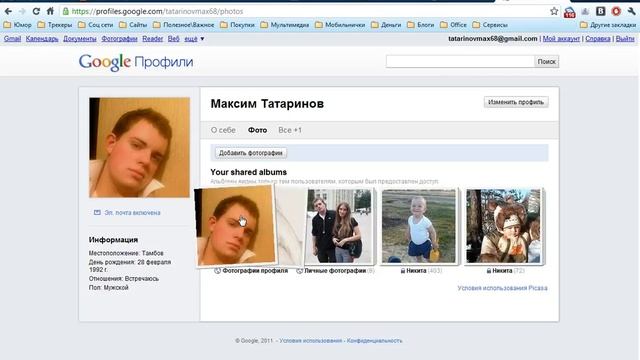
Task: Click the red Opera-style O extension icon
Action: click(616, 11)
